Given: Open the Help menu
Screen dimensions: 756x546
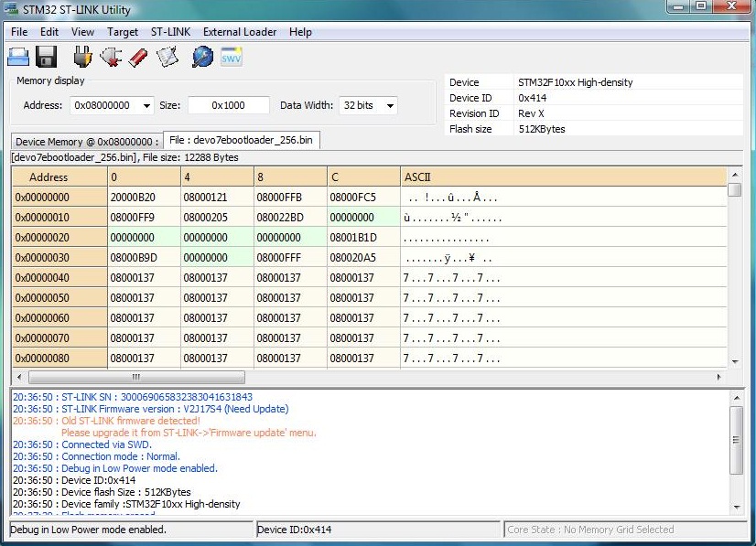Looking at the screenshot, I should [x=300, y=32].
